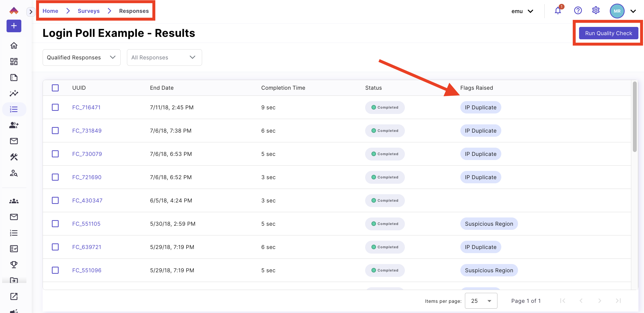Image resolution: width=644 pixels, height=313 pixels.
Task: Check the box for row FC_716471
Action: 55,107
